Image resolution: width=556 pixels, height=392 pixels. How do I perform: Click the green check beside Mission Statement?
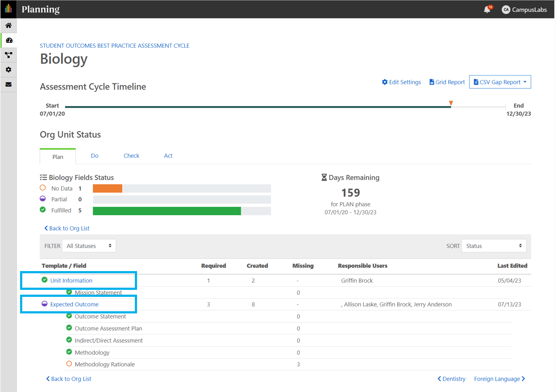69,292
